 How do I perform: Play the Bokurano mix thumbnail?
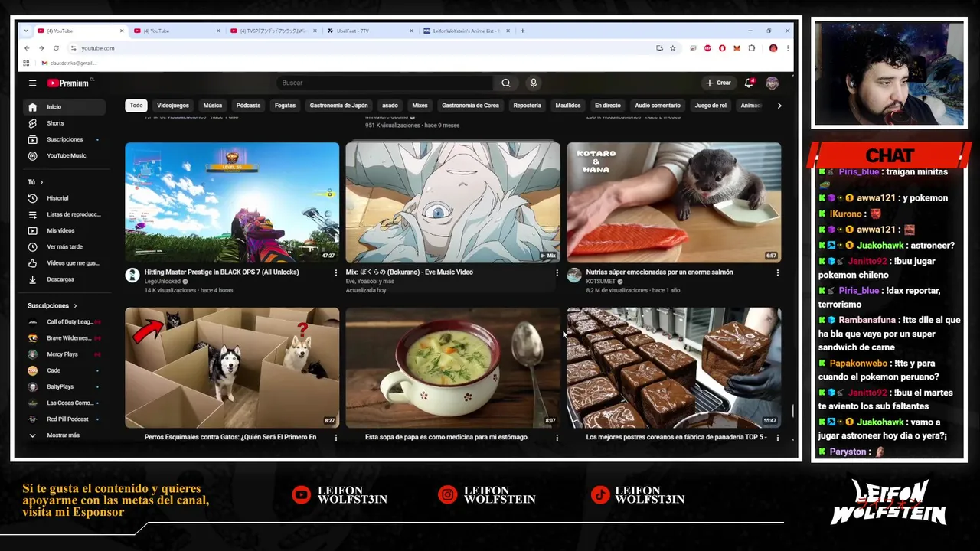[x=452, y=203]
